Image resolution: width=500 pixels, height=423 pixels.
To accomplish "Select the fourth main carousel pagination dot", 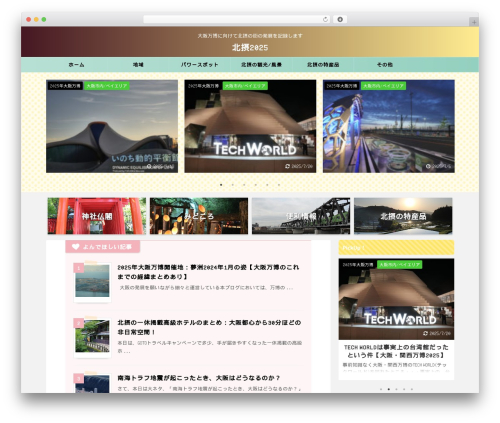I will 256,185.
